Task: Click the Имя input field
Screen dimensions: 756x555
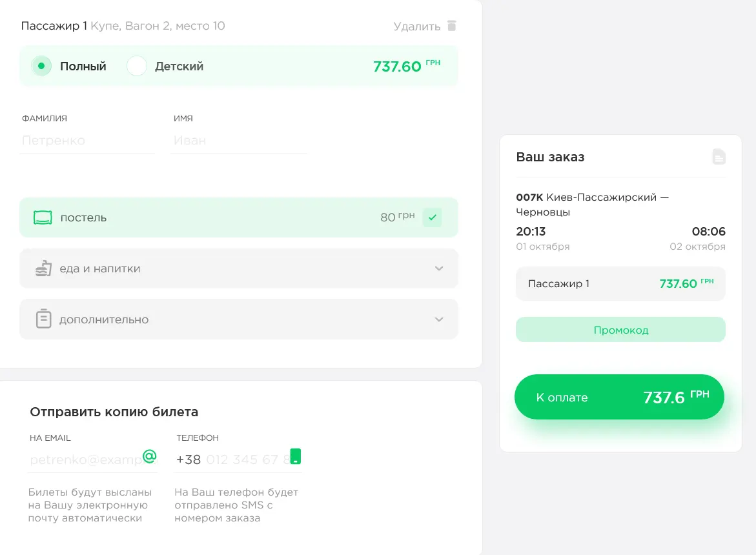Action: pyautogui.click(x=239, y=140)
